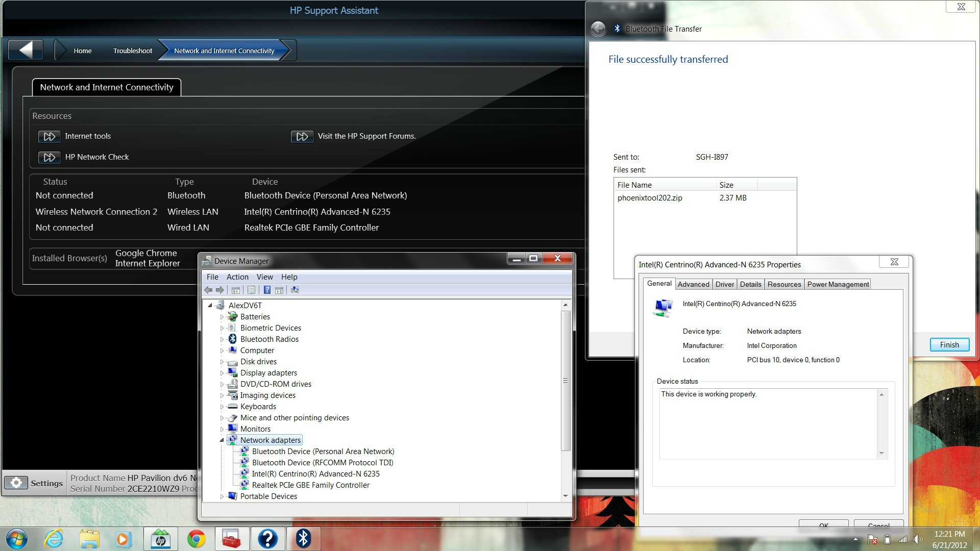
Task: Click the clock showing 12:21 PM
Action: coord(949,534)
